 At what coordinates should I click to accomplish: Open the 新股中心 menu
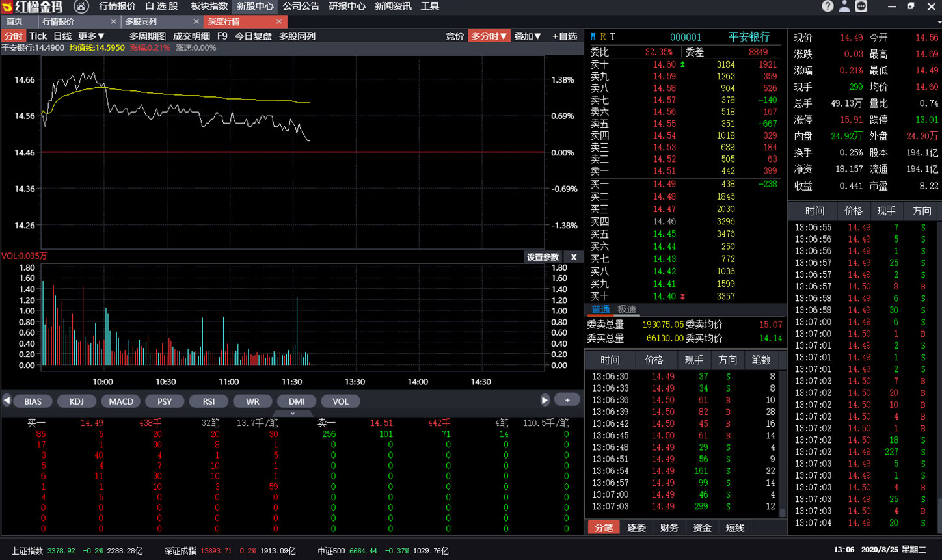(x=255, y=7)
